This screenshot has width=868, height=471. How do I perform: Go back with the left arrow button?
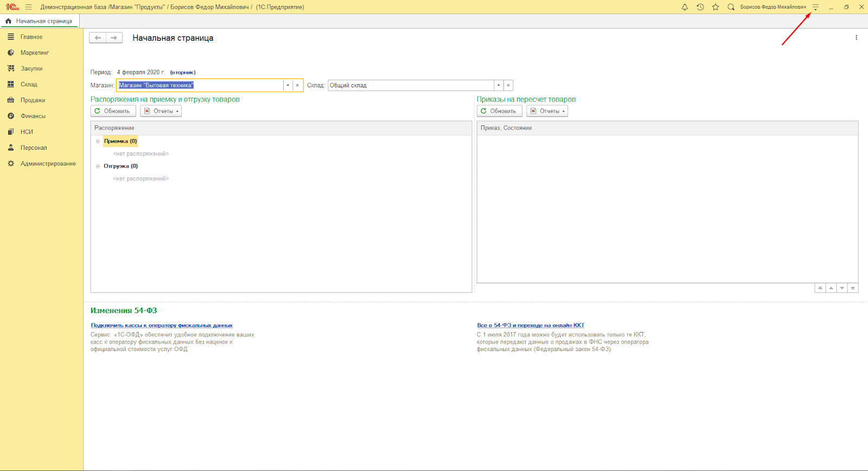click(98, 38)
